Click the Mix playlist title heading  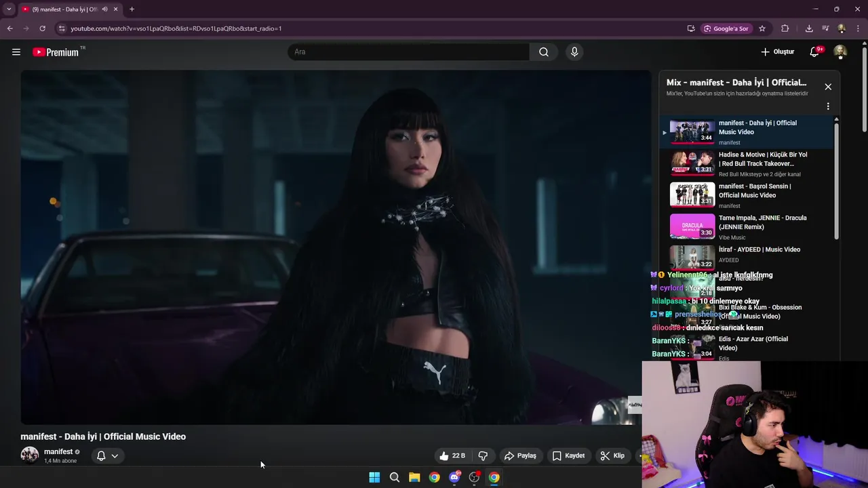[736, 83]
